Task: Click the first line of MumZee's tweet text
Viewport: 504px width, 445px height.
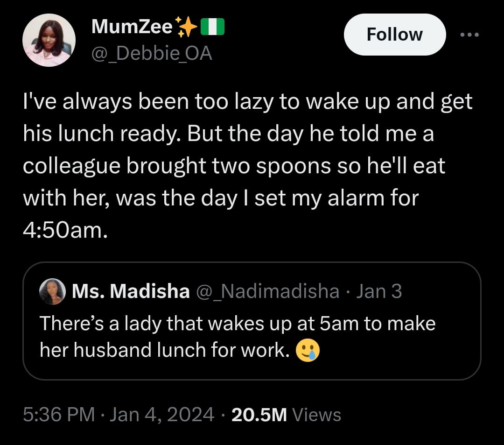Action: point(247,102)
